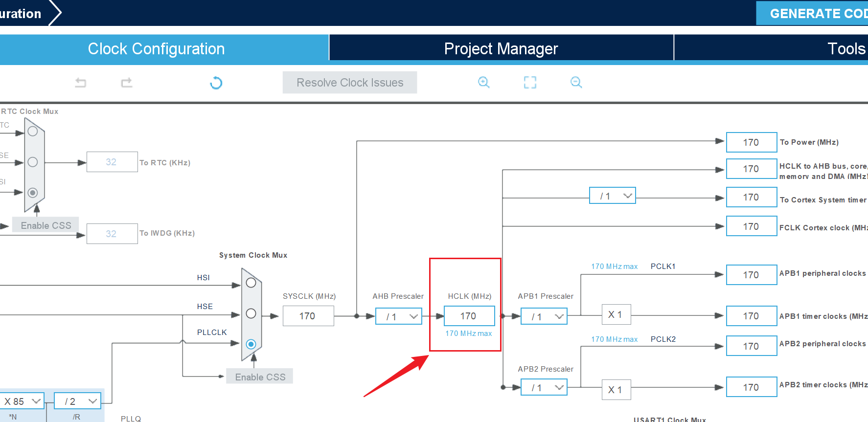868x422 pixels.
Task: Click Enable CSS under System Clock Mux
Action: (260, 377)
